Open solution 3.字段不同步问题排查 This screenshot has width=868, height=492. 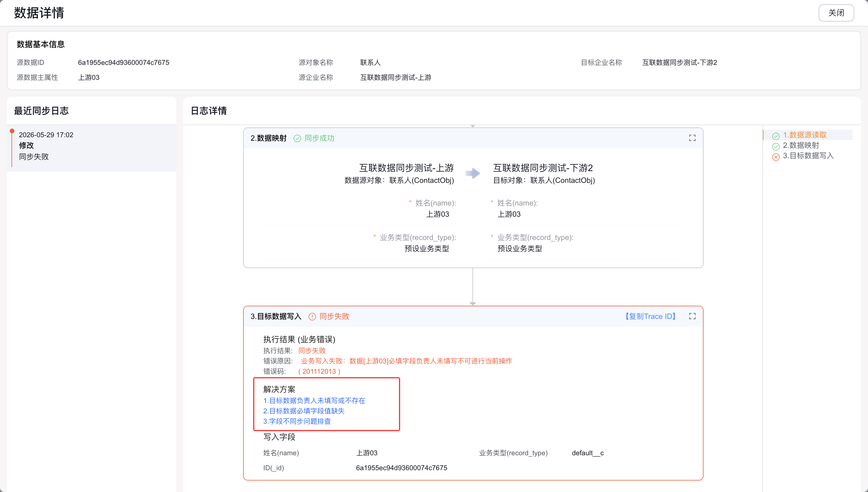[x=297, y=421]
